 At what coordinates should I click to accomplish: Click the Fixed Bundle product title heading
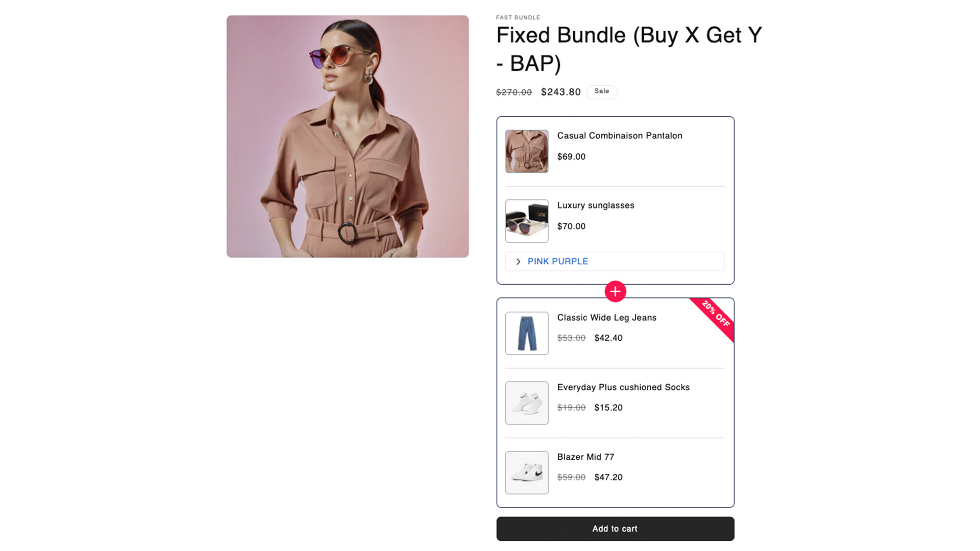[x=629, y=49]
